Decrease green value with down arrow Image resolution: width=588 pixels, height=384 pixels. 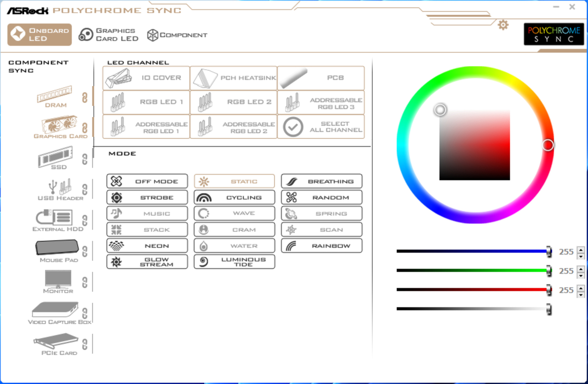coord(581,275)
